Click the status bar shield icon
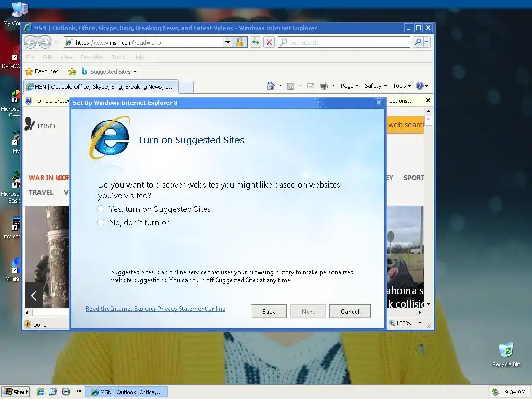Image resolution: width=532 pixels, height=399 pixels. point(28,324)
